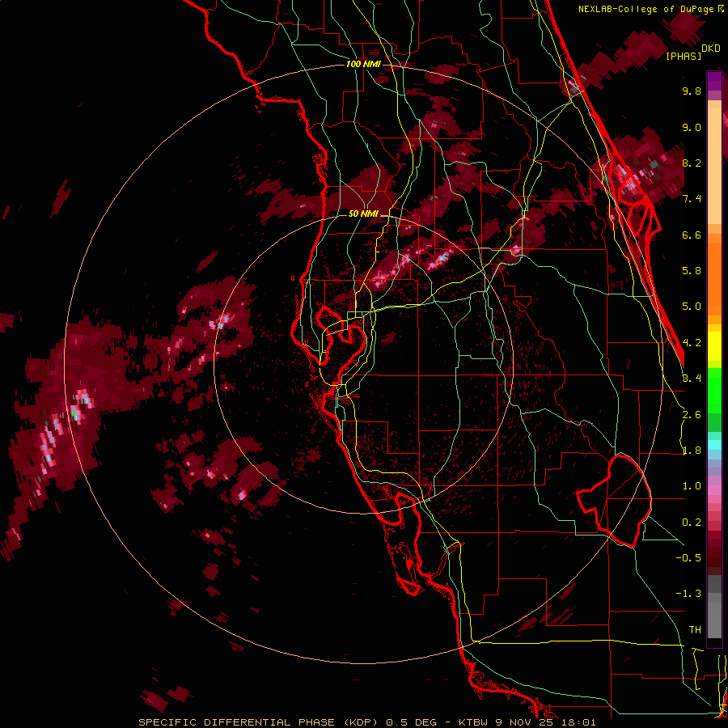Click the bright yellow segment of color bar
Viewport: 728px width, 728px height.
point(714,346)
